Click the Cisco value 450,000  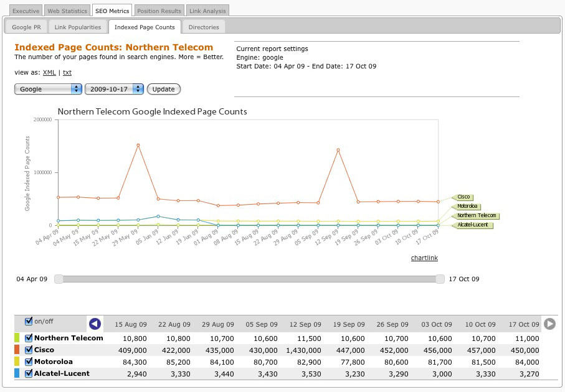[x=525, y=350]
